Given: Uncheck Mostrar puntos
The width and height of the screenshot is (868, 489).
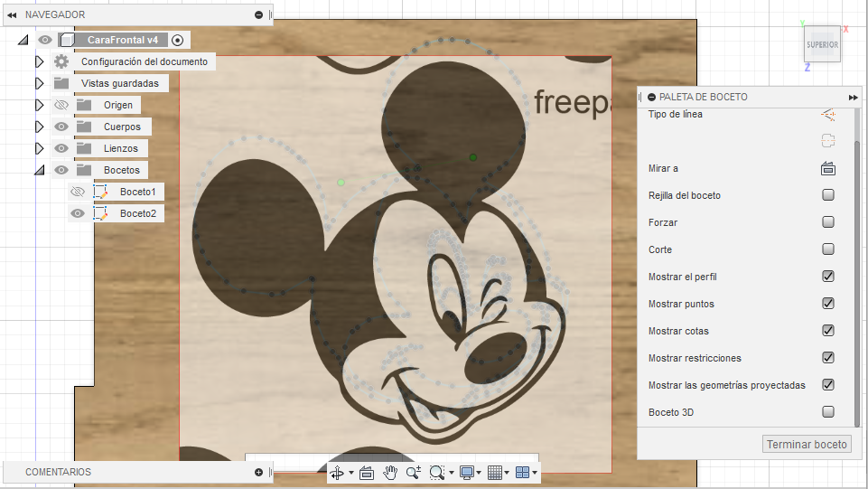Looking at the screenshot, I should 828,304.
